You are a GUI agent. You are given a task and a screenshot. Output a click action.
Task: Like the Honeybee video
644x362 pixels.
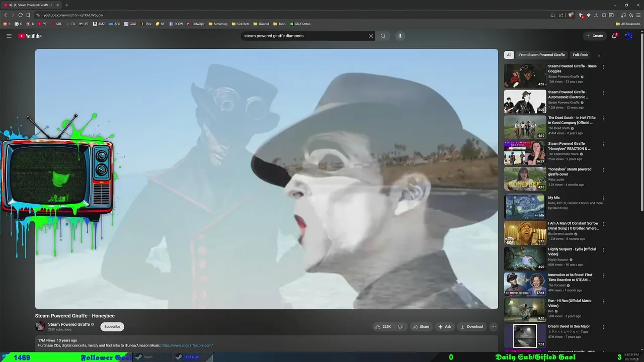(x=383, y=327)
